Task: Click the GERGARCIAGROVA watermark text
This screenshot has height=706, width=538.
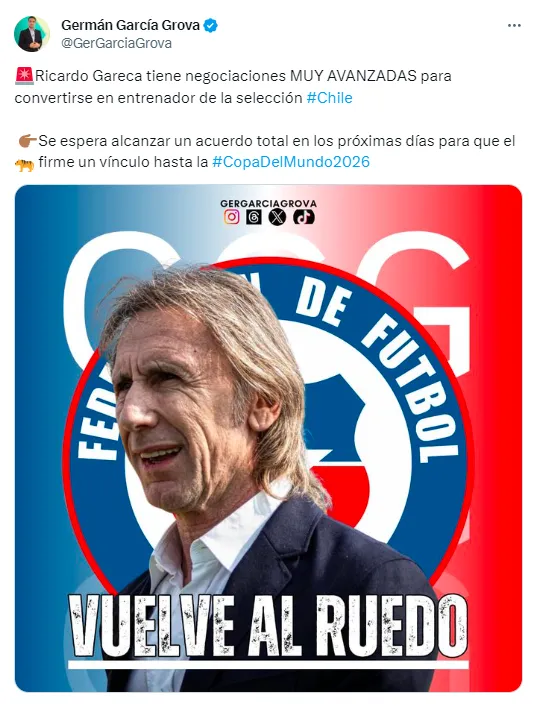Action: (268, 204)
